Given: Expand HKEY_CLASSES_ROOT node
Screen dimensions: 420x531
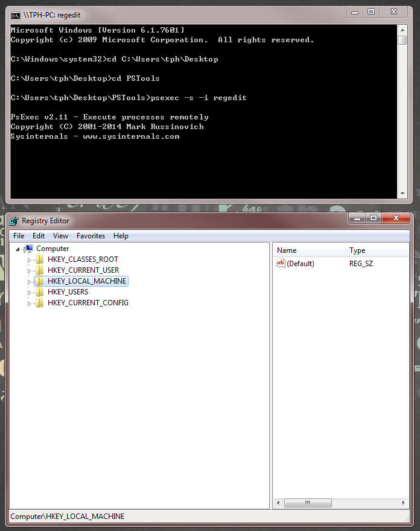Looking at the screenshot, I should [x=29, y=261].
